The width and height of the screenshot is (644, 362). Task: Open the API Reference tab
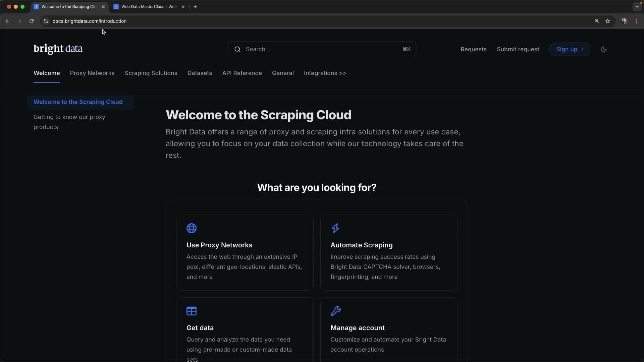[242, 73]
